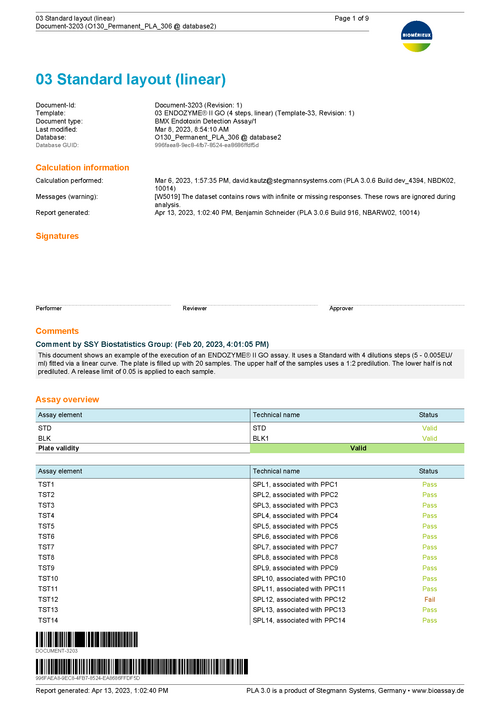Click the DOCUMENT-3203 barcode
Viewport: 500px width, 708px height.
click(x=87, y=639)
